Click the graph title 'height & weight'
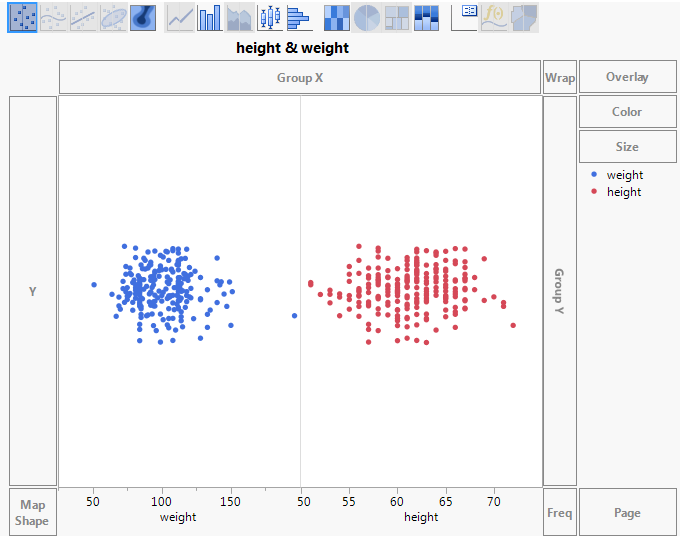This screenshot has height=536, width=684. 292,48
